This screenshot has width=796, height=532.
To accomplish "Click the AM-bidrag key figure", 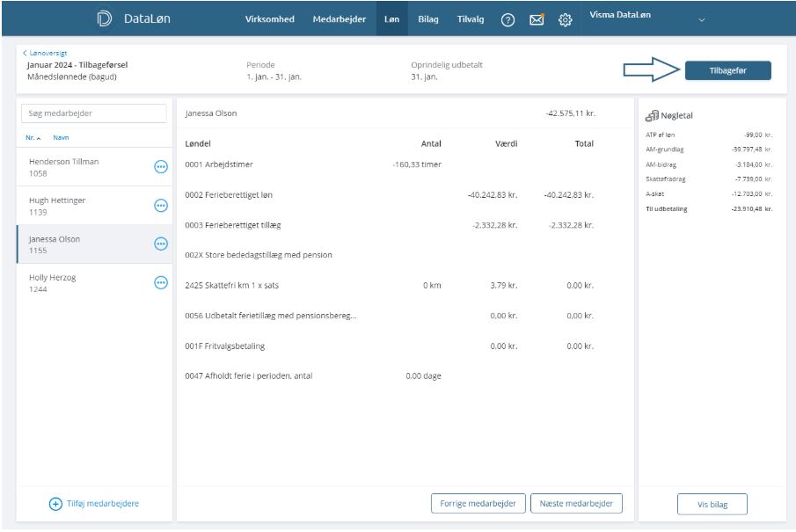I will [x=709, y=164].
